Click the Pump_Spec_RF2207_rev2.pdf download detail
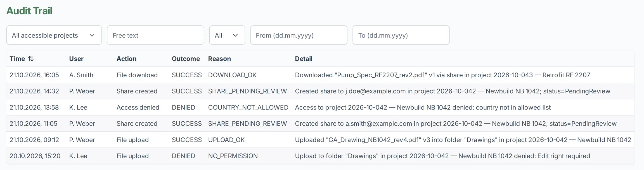Screen dimensions: 644x170 tap(442, 75)
